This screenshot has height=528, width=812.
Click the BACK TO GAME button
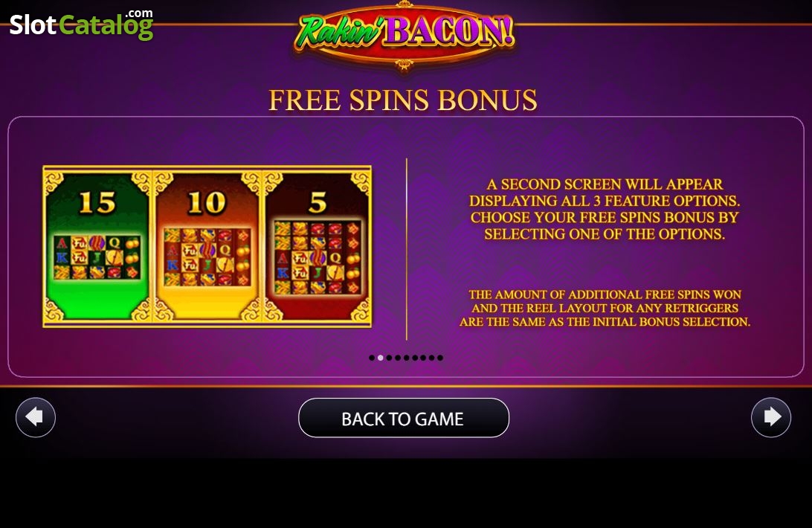pos(404,418)
